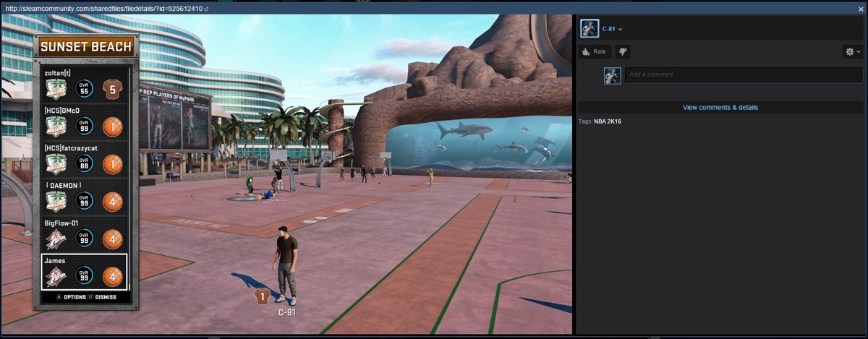Click the OVR 99 badge for James
The height and width of the screenshot is (339, 868).
(x=85, y=276)
